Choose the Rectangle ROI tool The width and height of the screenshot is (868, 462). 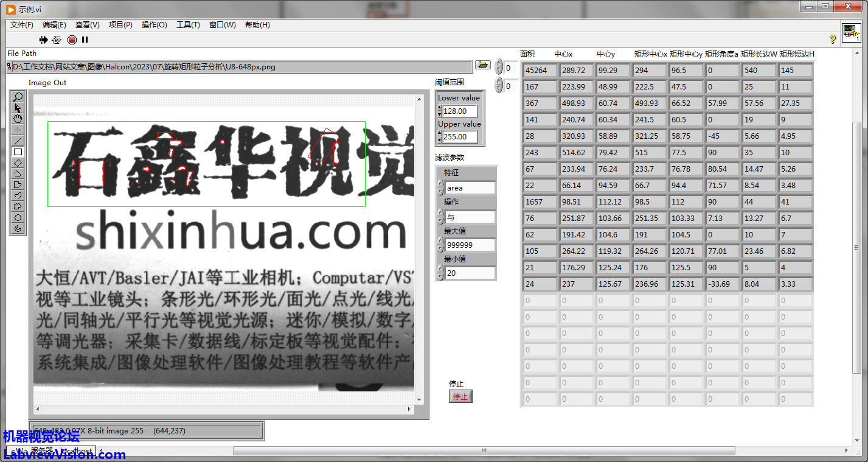(18, 152)
